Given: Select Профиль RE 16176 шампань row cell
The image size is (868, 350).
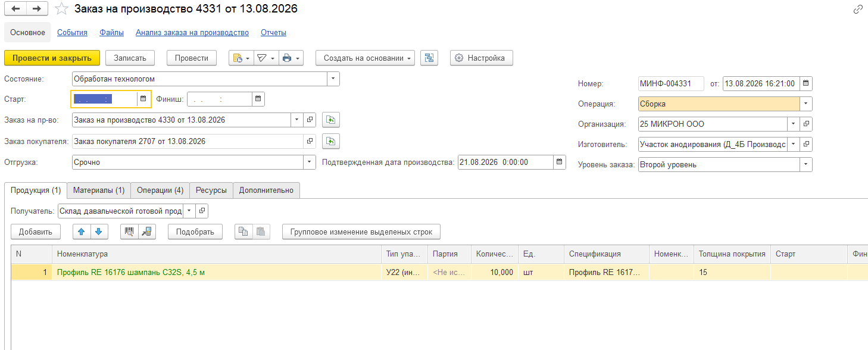Looking at the screenshot, I should coord(217,272).
